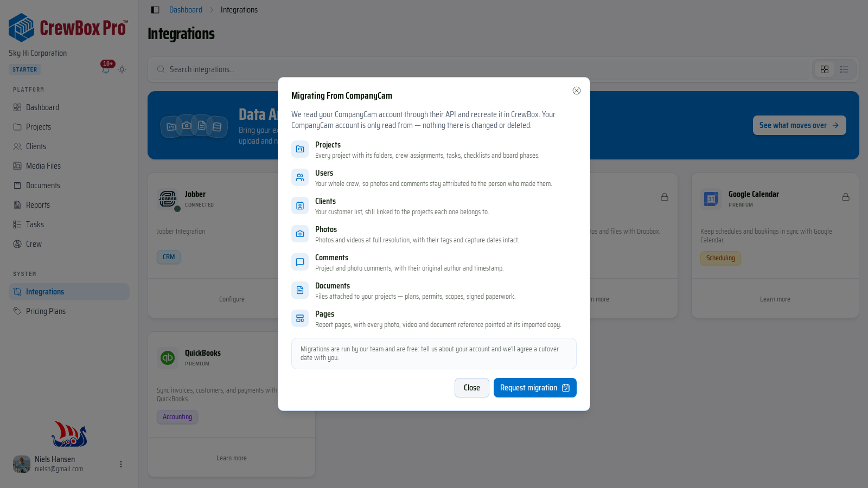This screenshot has height=488, width=868.
Task: Click the Scheduling tag on Google Calendar
Action: point(720,258)
